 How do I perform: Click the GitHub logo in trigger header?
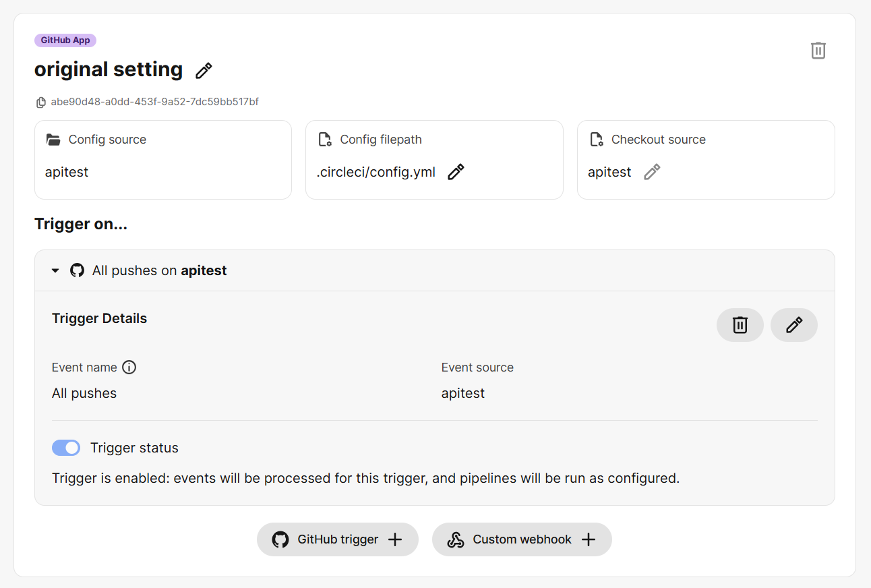tap(78, 270)
